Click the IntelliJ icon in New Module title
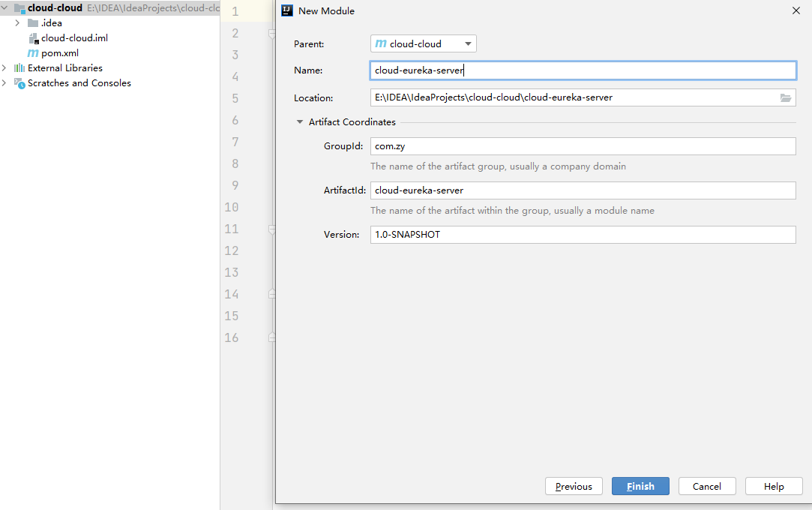The image size is (812, 510). 286,10
